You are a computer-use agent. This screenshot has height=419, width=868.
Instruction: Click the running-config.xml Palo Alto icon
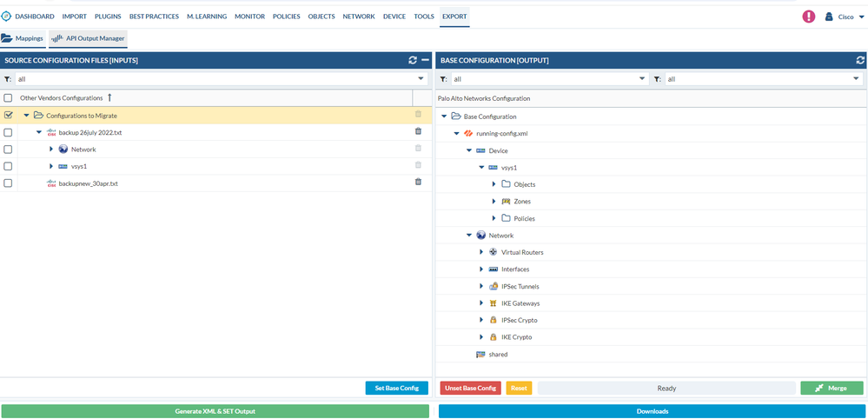[x=469, y=133]
